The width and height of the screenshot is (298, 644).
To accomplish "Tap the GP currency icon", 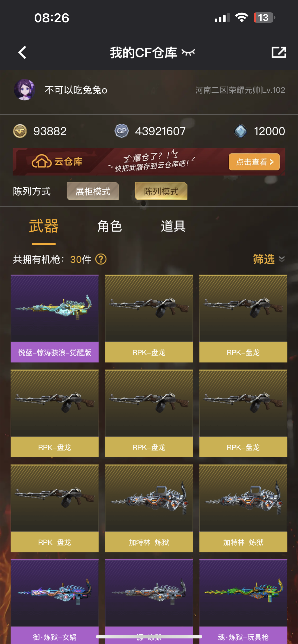I will [x=122, y=131].
